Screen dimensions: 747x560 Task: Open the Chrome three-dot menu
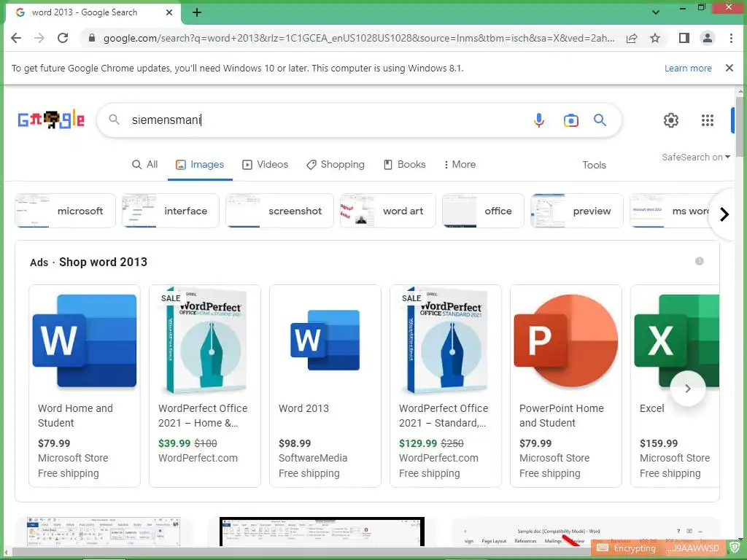pos(731,38)
